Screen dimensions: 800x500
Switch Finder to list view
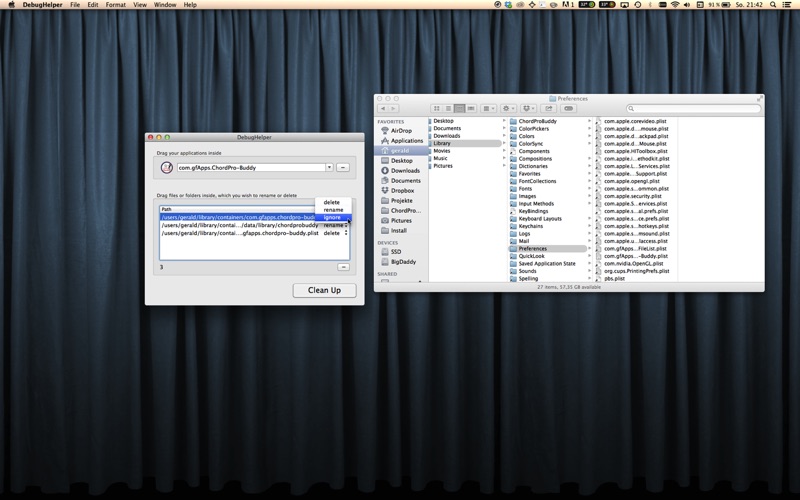[x=448, y=108]
